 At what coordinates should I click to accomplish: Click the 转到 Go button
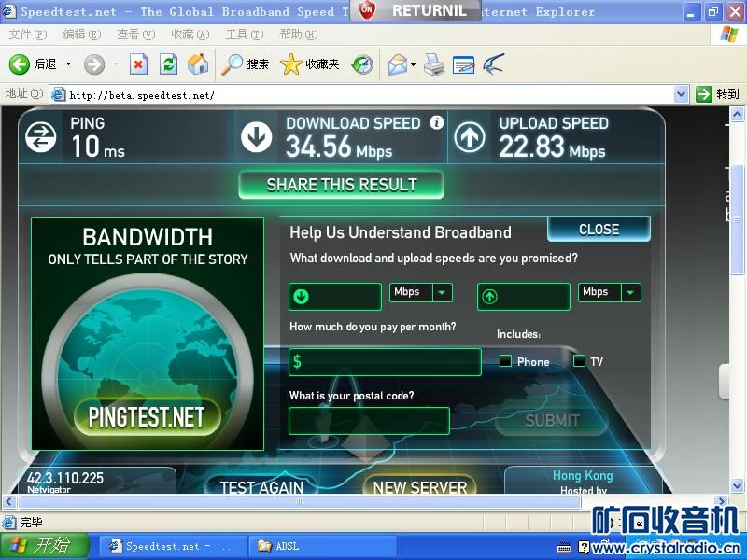718,94
